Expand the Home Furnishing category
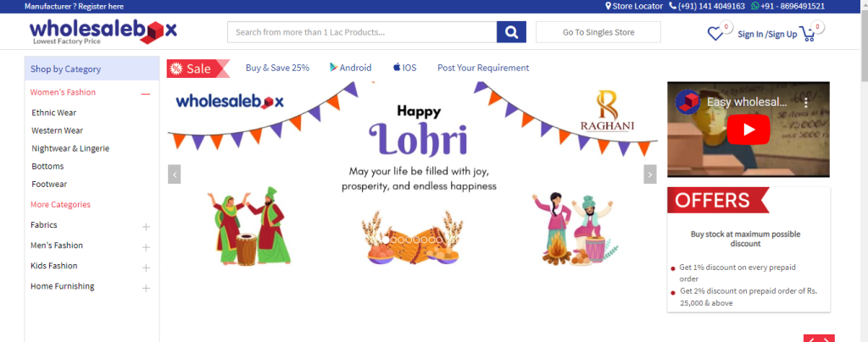Image resolution: width=868 pixels, height=342 pixels. click(146, 288)
